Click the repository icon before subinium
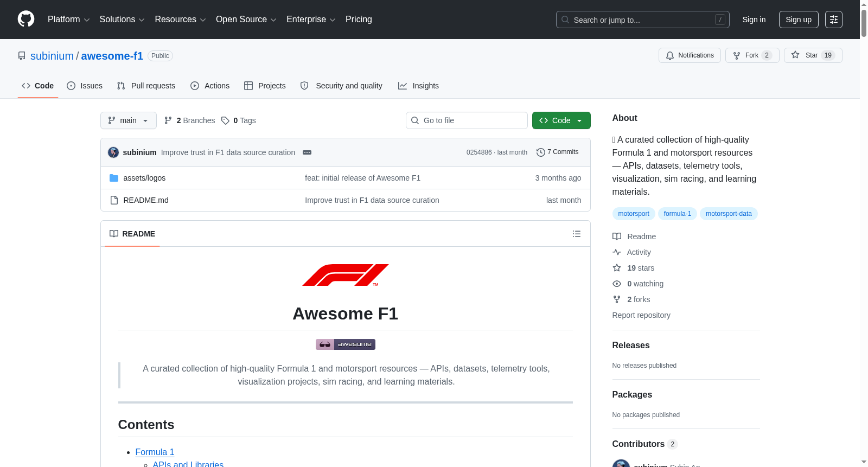The height and width of the screenshot is (467, 868). (22, 56)
